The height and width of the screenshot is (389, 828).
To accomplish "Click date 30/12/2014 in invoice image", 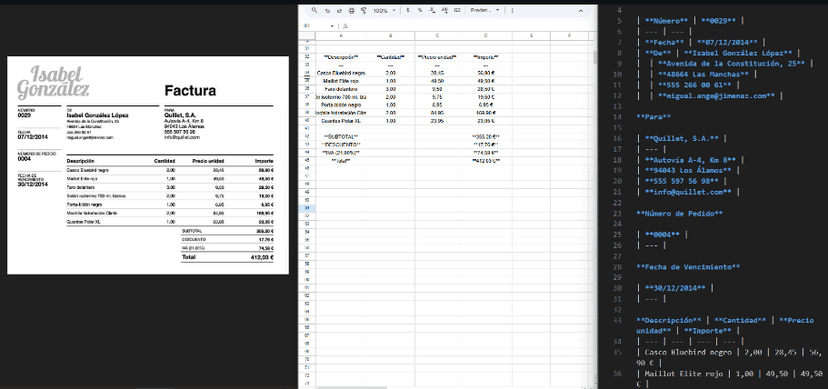I will [33, 185].
